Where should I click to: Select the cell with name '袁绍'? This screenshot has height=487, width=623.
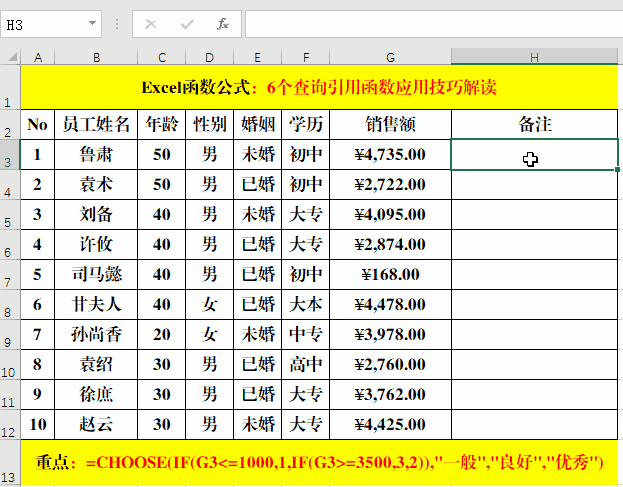click(x=96, y=365)
